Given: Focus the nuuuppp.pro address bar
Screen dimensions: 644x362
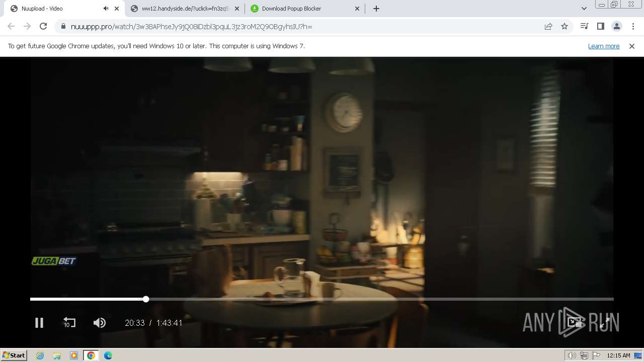Looking at the screenshot, I should pyautogui.click(x=302, y=26).
